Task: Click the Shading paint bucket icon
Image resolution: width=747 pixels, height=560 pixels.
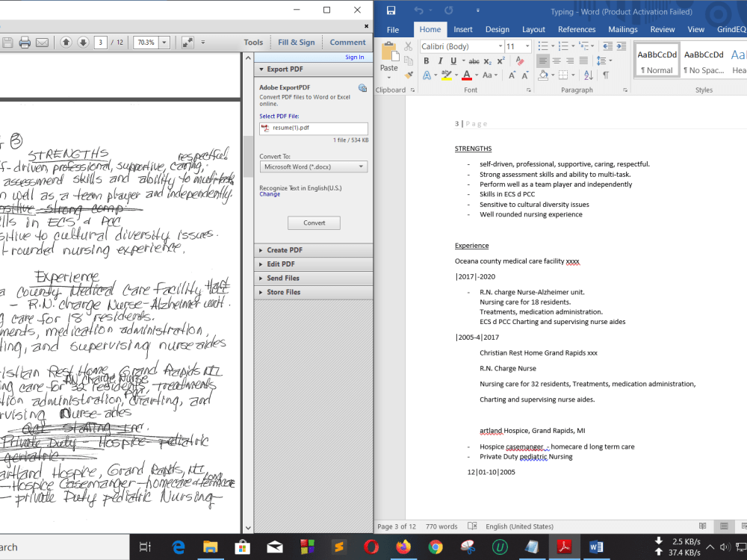Action: 544,75
